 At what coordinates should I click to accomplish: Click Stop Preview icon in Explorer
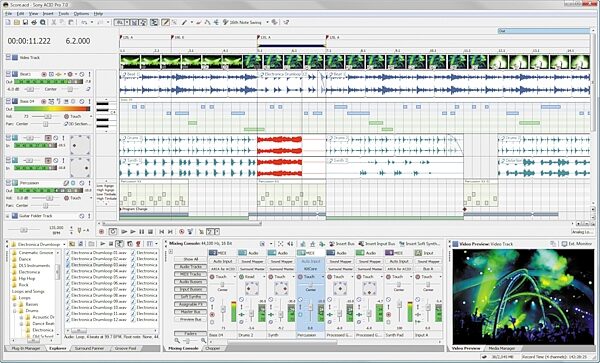[x=111, y=244]
